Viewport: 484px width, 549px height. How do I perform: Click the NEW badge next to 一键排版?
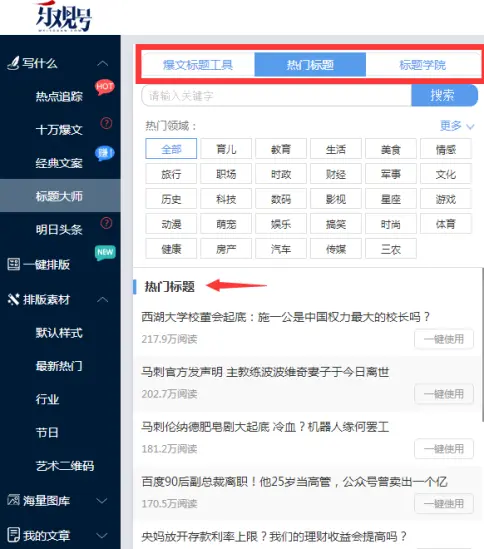click(x=105, y=253)
